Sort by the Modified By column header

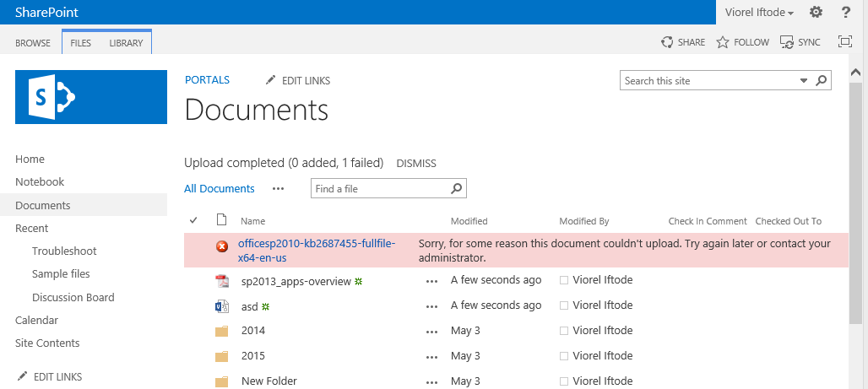(x=584, y=221)
